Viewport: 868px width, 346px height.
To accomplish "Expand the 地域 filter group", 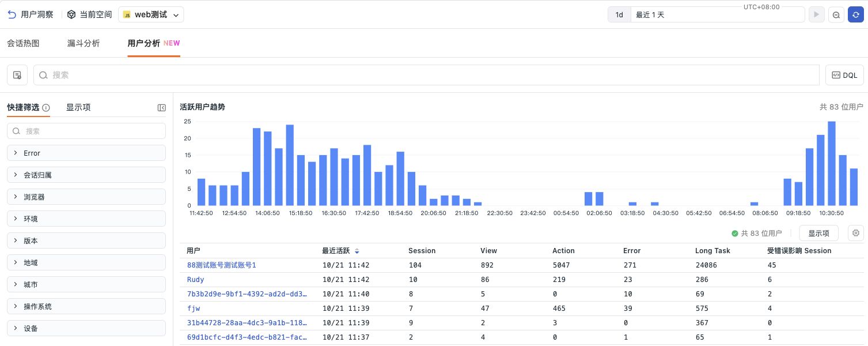I will (x=86, y=262).
